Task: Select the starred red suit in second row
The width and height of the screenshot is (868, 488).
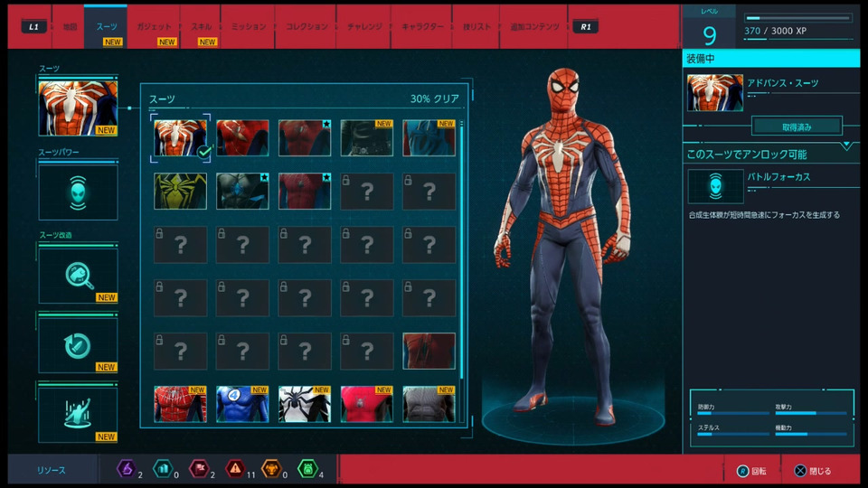Action: tap(305, 191)
